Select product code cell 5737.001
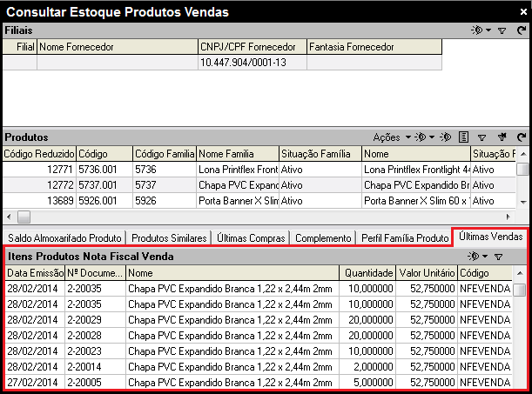This screenshot has height=394, width=532. coord(104,185)
